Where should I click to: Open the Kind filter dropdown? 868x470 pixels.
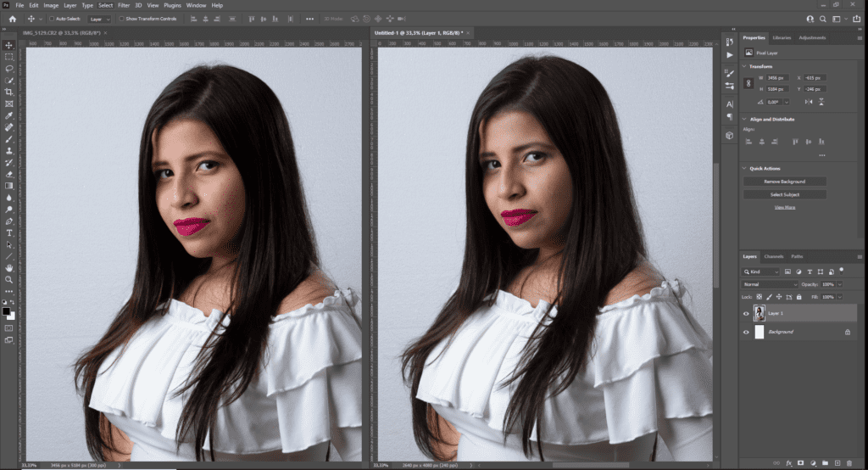pyautogui.click(x=760, y=271)
